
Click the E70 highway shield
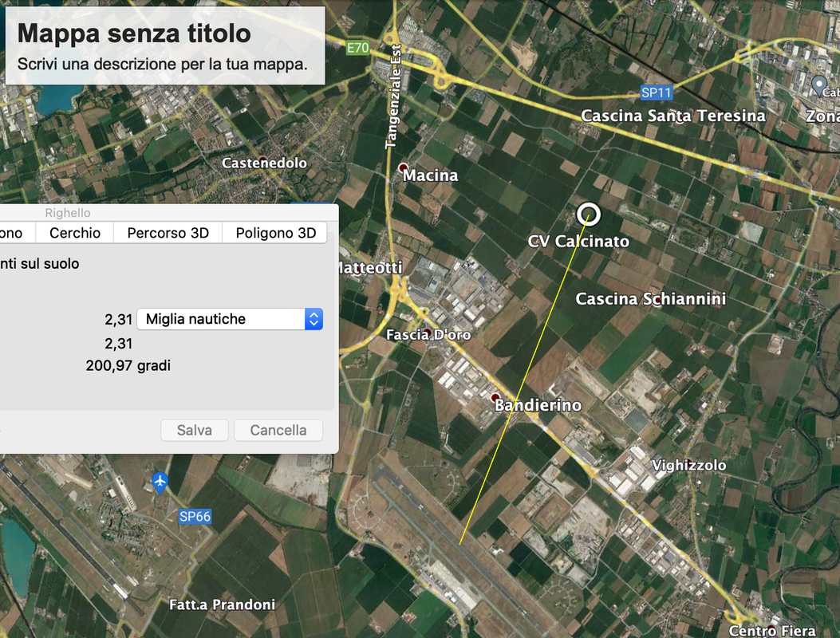tap(357, 48)
